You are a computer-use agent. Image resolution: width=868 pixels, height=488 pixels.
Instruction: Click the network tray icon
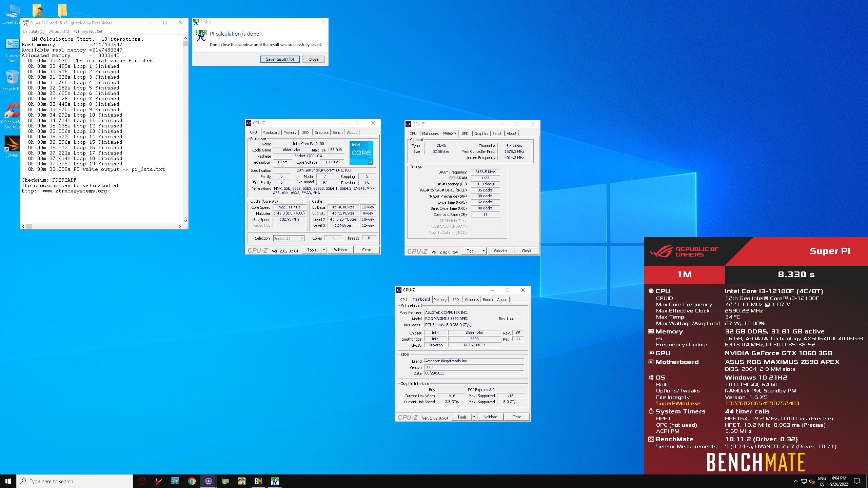point(804,481)
